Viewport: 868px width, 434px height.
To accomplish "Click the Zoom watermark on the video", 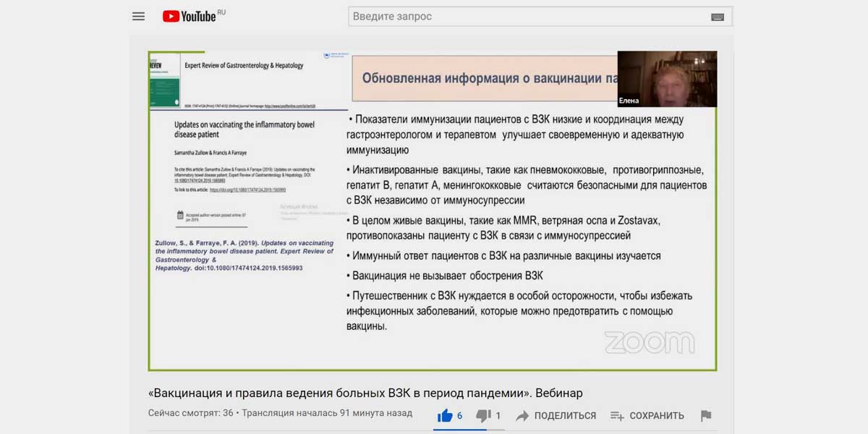I will pos(649,342).
